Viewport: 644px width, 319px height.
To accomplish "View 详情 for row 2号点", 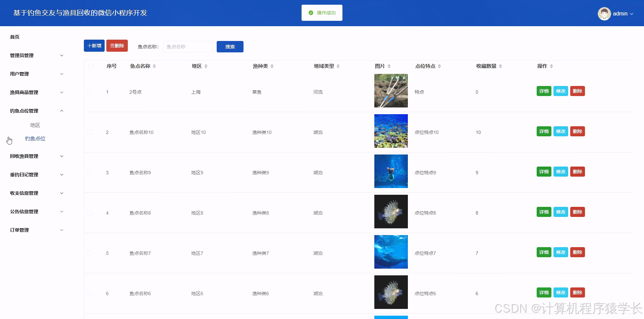I will pos(544,91).
